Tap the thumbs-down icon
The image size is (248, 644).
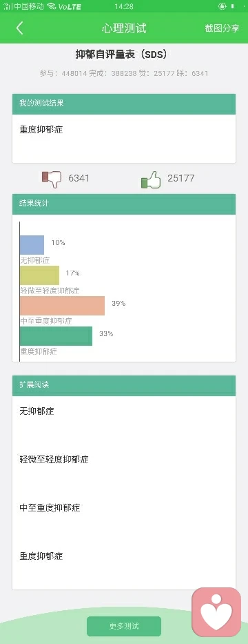(51, 179)
